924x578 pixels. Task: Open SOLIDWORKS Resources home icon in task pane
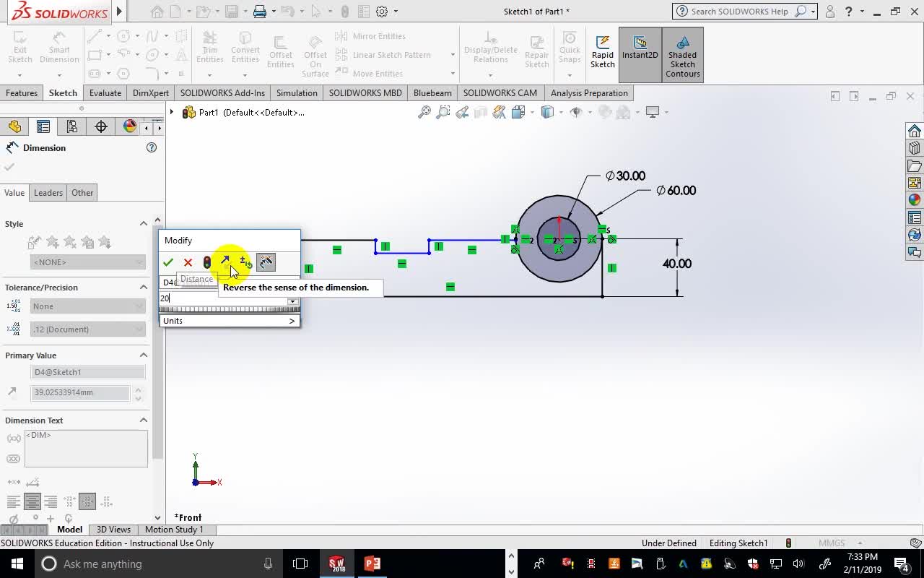click(915, 131)
